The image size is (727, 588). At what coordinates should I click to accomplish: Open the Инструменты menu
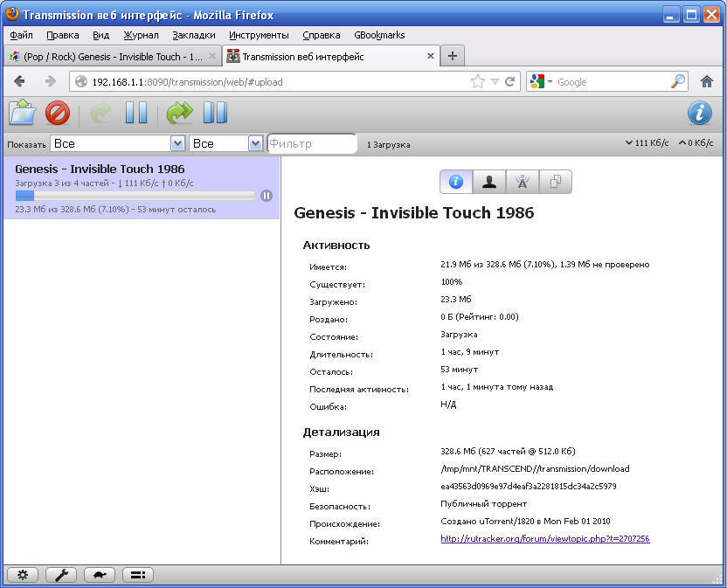pos(259,35)
